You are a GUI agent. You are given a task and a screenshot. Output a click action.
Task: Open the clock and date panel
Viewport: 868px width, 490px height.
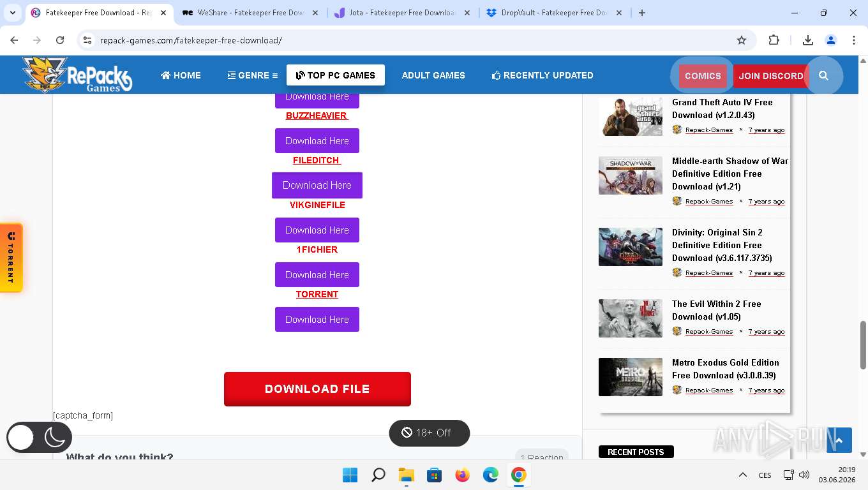point(837,475)
